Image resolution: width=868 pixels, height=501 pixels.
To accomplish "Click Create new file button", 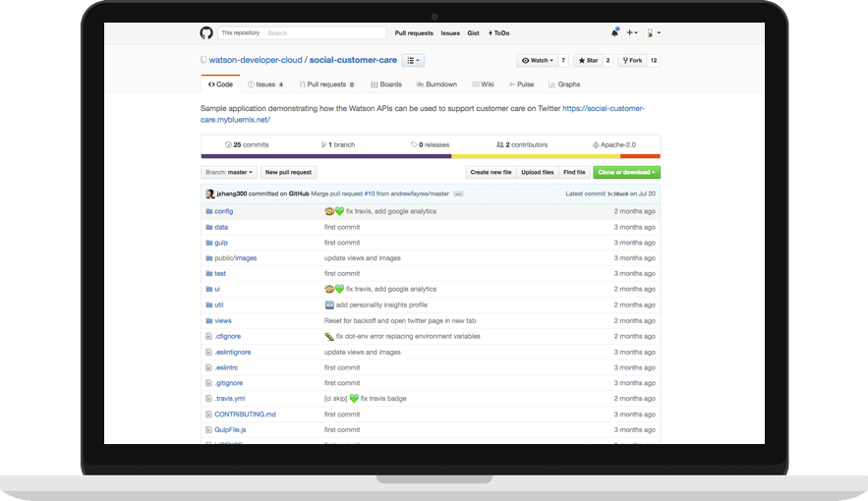I will click(x=491, y=173).
